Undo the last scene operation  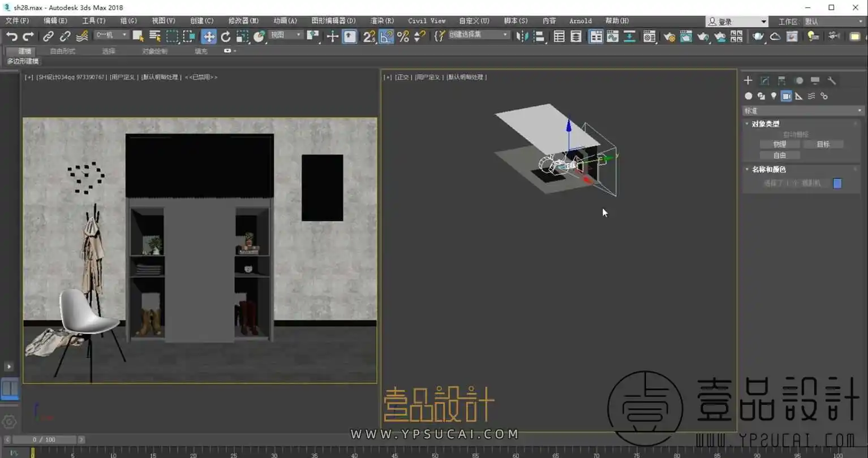tap(11, 36)
